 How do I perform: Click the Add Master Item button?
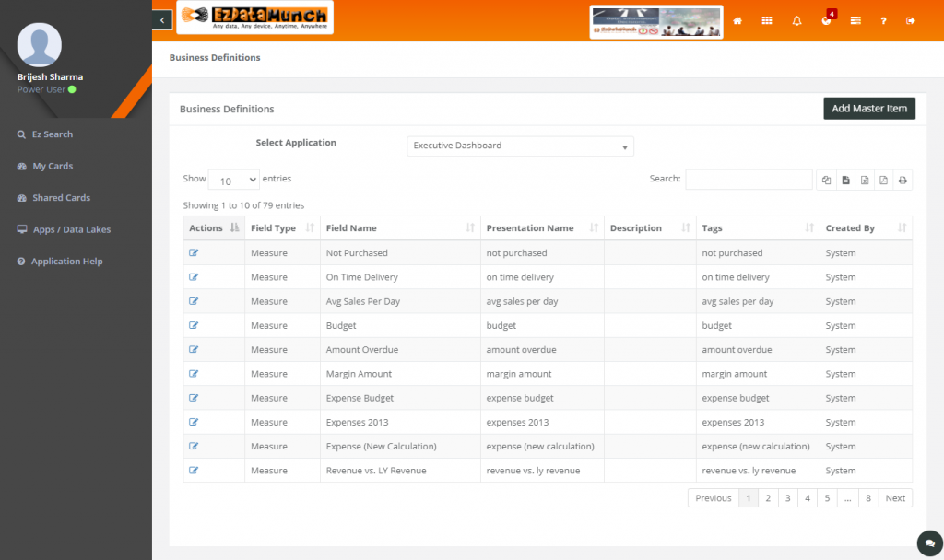(869, 109)
